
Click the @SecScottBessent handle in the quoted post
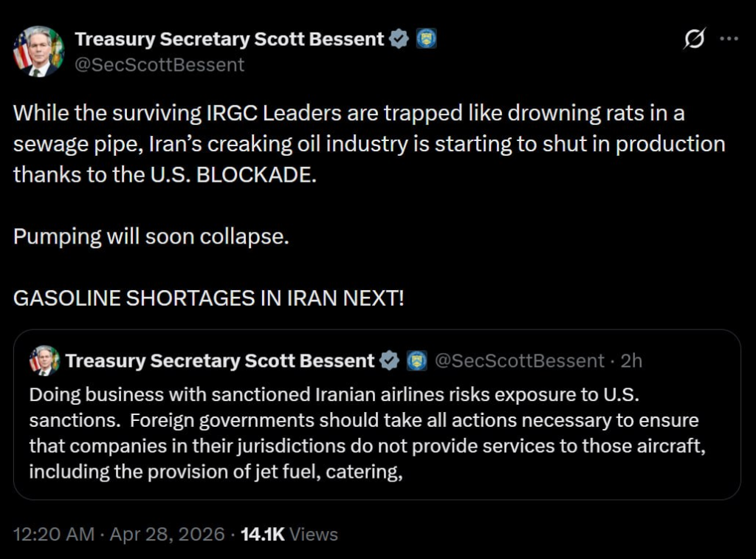pos(520,360)
